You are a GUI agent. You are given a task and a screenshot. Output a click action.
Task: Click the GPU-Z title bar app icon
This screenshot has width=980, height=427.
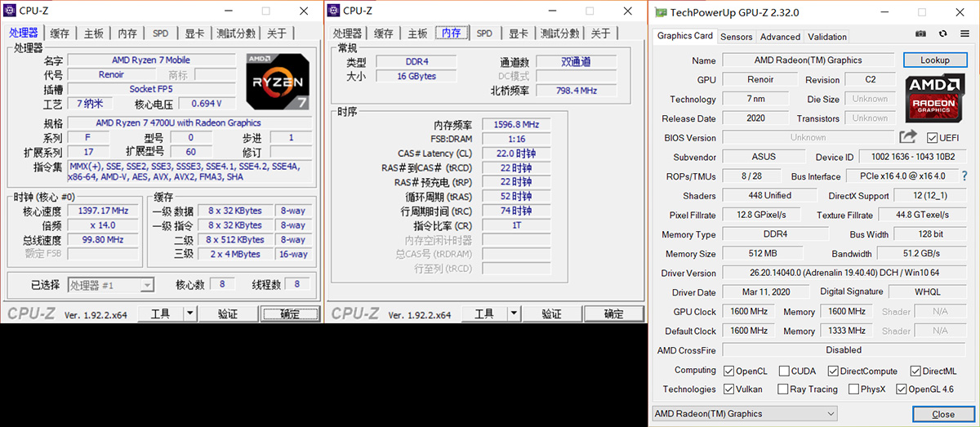click(x=660, y=12)
